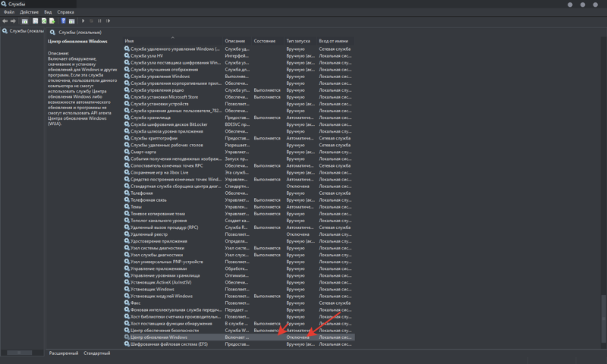The image size is (607, 364).
Task: Select Узел службы диагностики row
Action: [239, 255]
